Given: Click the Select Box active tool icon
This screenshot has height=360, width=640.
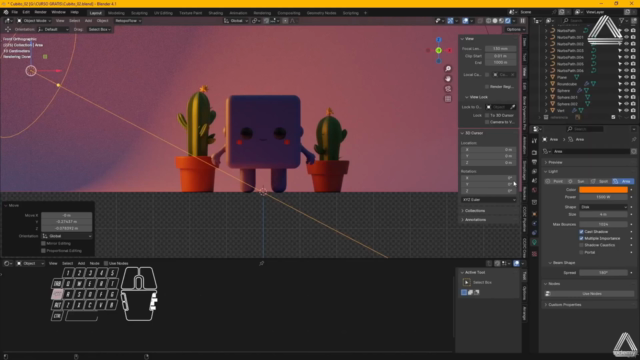Looking at the screenshot, I should click(x=466, y=282).
